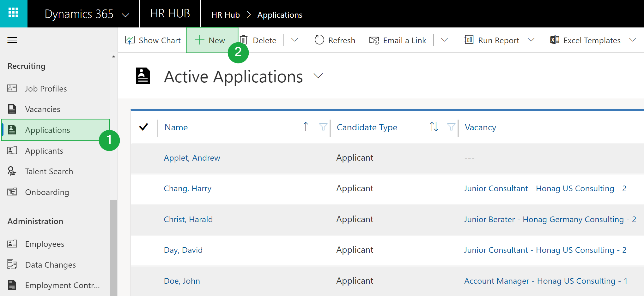The image size is (644, 296).
Task: Click the Refresh circular arrow icon
Action: [319, 40]
